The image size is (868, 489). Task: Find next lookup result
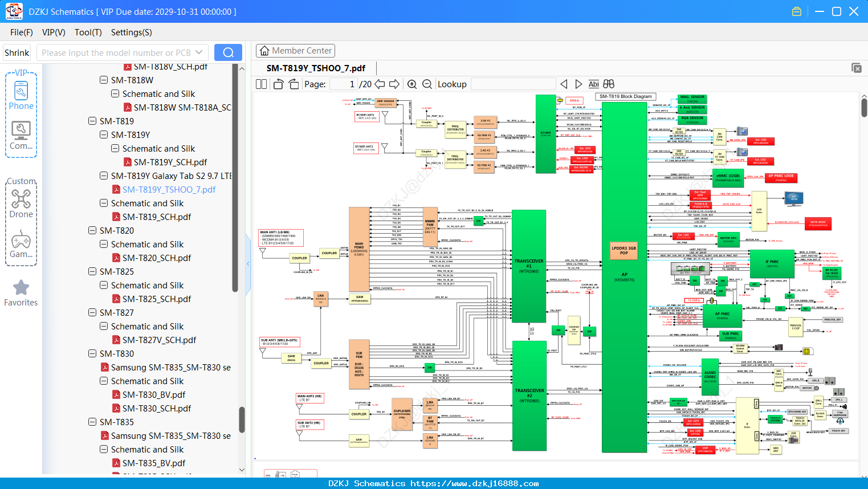tap(579, 84)
